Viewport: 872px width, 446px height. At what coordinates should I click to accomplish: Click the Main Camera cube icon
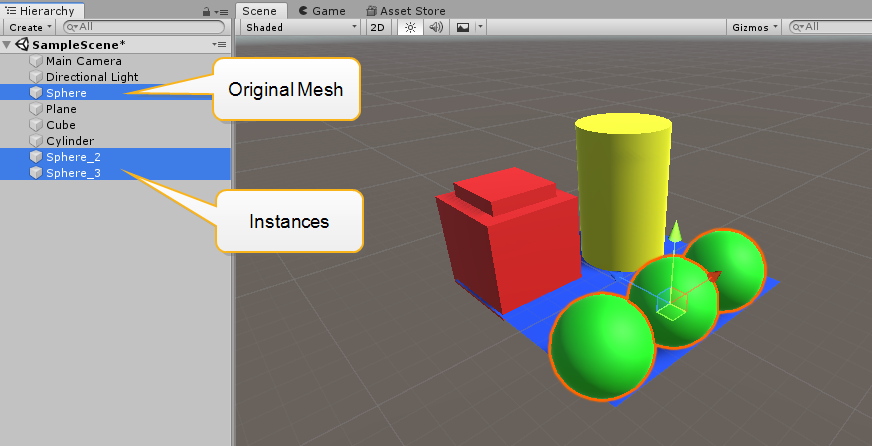(x=37, y=61)
